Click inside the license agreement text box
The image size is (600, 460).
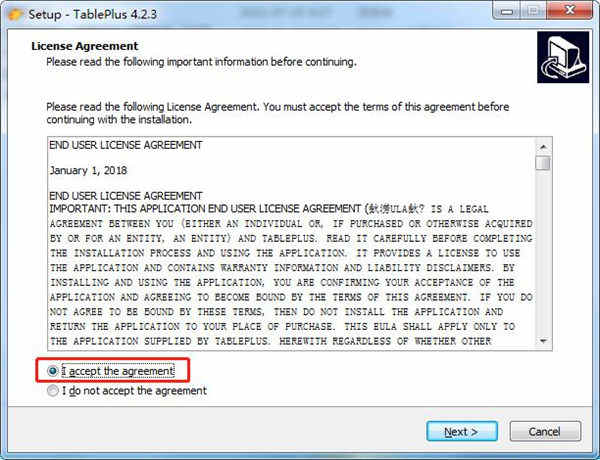click(x=292, y=243)
